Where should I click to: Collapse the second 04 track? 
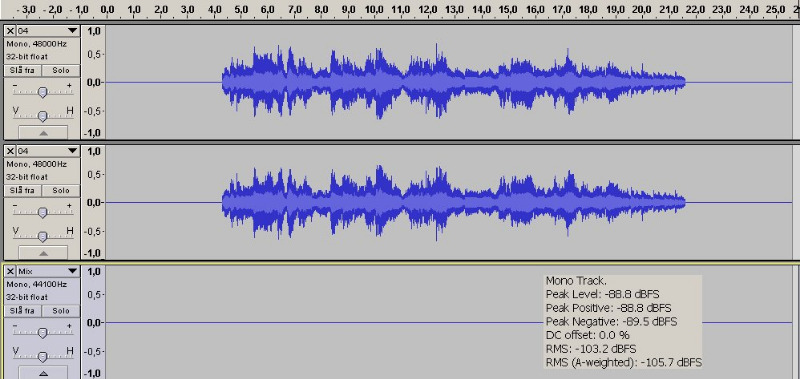[x=43, y=253]
